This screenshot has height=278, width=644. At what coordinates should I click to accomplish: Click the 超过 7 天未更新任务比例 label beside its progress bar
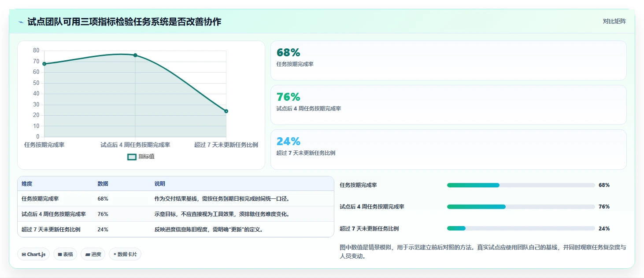pos(369,229)
